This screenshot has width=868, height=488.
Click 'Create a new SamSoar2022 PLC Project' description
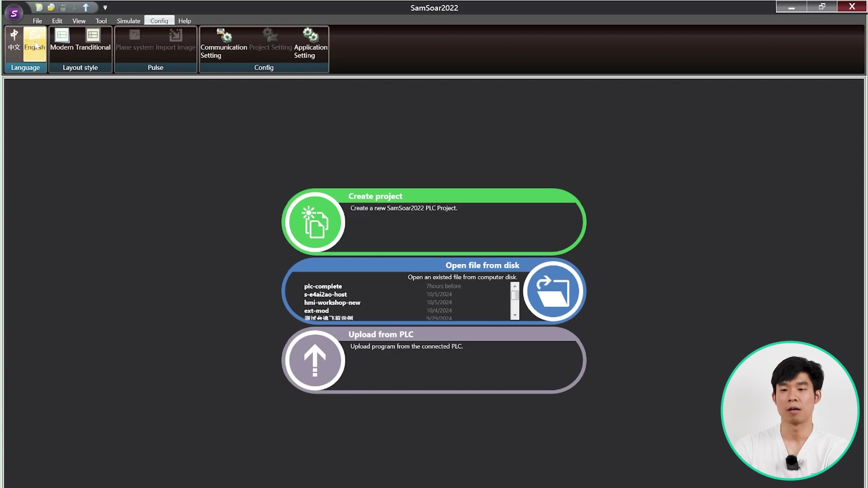(404, 208)
